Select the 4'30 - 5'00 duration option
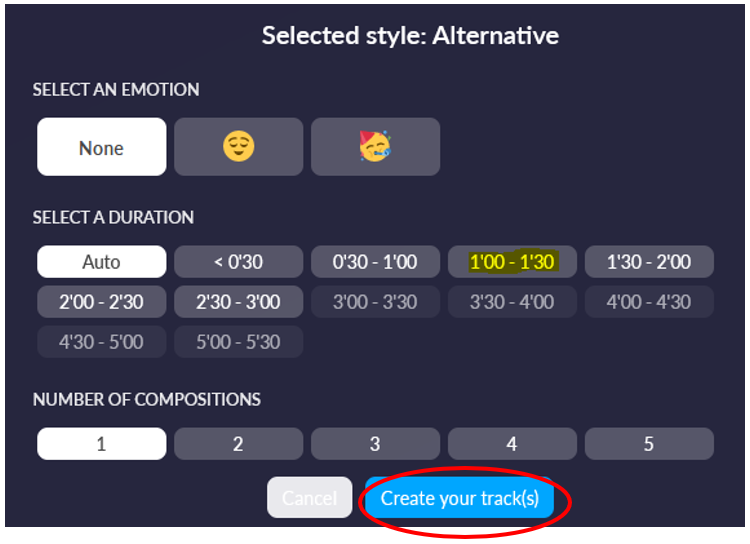This screenshot has height=544, width=750. 102,342
